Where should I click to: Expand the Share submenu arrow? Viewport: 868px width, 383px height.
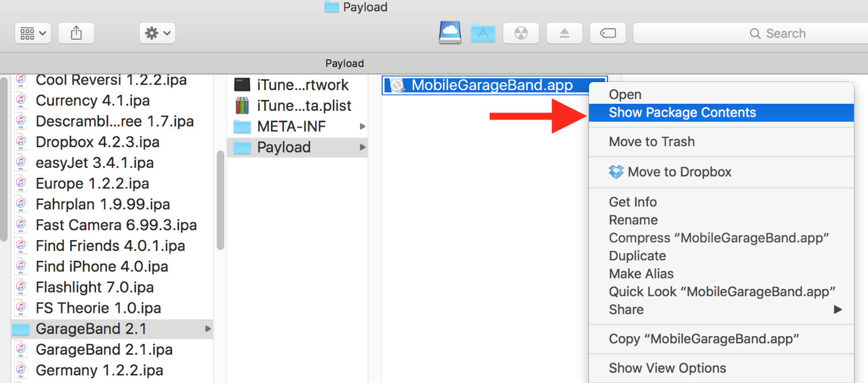[x=838, y=310]
